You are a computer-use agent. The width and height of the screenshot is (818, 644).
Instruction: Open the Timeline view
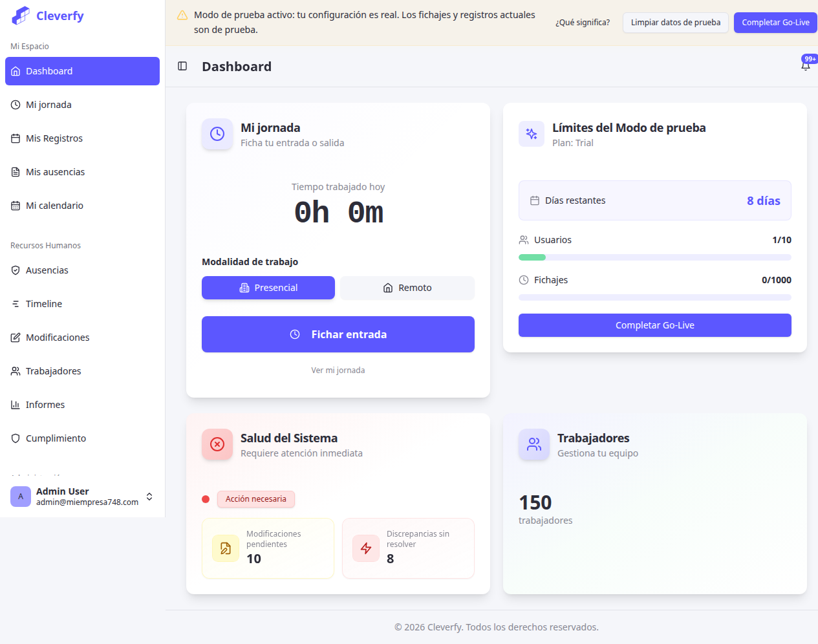[45, 303]
